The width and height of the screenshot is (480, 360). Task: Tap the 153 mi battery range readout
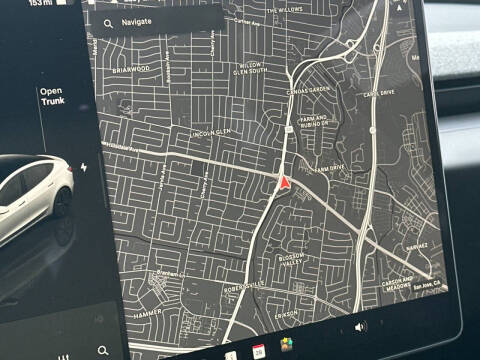(41, 3)
